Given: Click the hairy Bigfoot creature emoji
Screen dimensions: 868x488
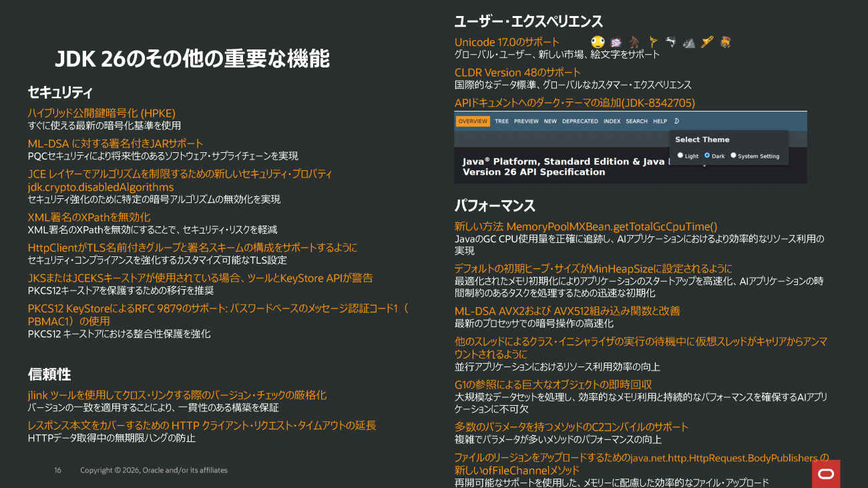Looking at the screenshot, I should tap(634, 42).
